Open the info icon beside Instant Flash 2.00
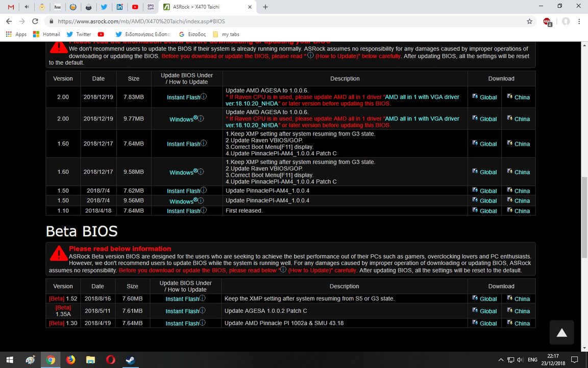 point(204,97)
